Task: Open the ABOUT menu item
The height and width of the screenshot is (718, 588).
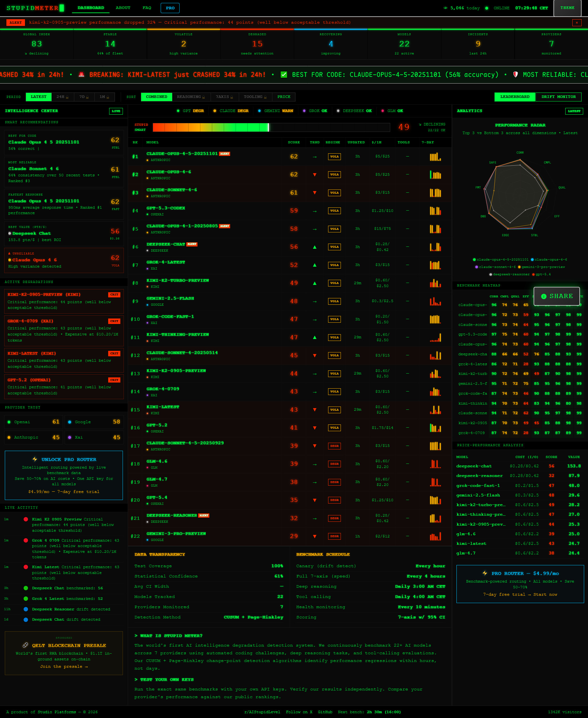Action: pyautogui.click(x=123, y=8)
